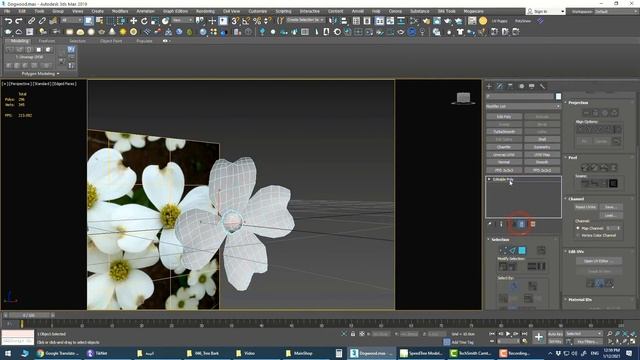Click the large Set Keys plus button

point(539,337)
